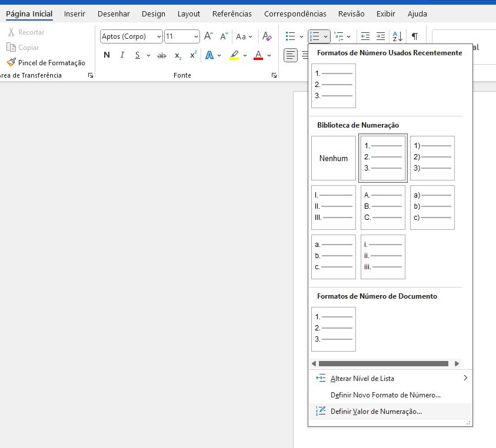Select 1. 2. 3. in Biblioteca de Numeração
The width and height of the screenshot is (496, 448).
[383, 158]
